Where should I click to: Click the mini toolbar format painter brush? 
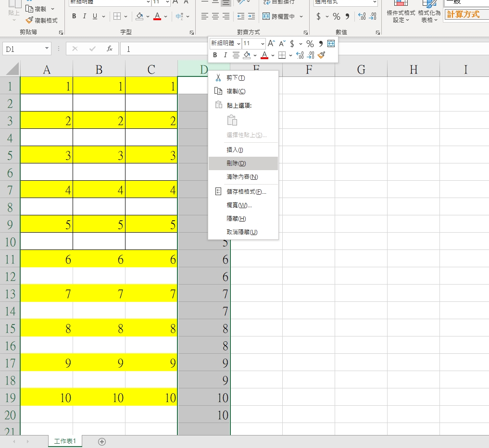pos(321,55)
